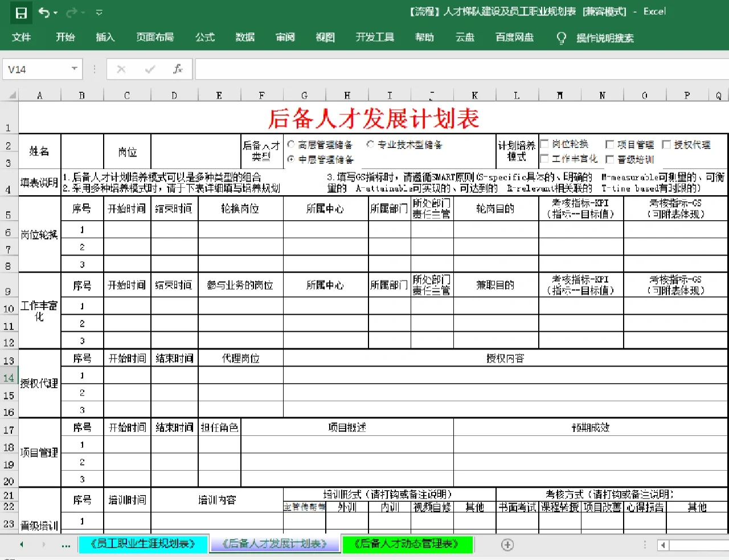Open the 开发工具 ribbon tab

[375, 37]
